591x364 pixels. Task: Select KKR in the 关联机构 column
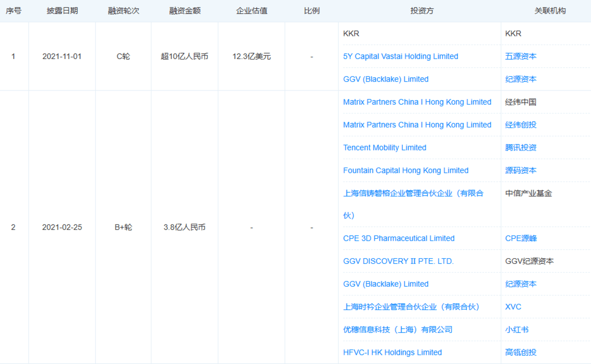point(513,34)
